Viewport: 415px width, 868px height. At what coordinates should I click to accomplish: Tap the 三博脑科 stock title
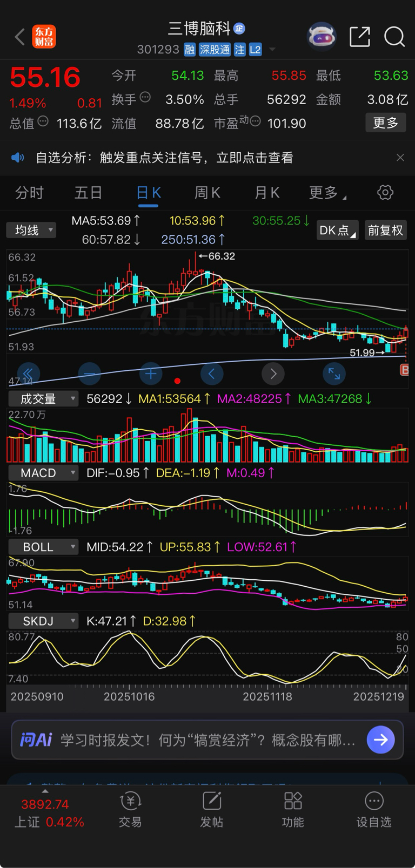[x=199, y=28]
